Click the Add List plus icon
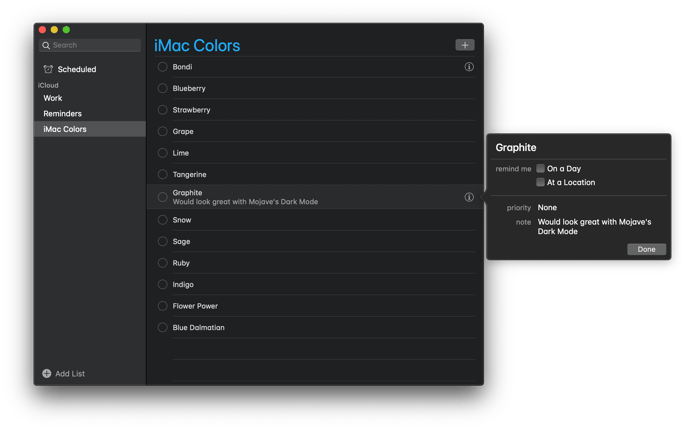This screenshot has height=430, width=693. pos(46,373)
